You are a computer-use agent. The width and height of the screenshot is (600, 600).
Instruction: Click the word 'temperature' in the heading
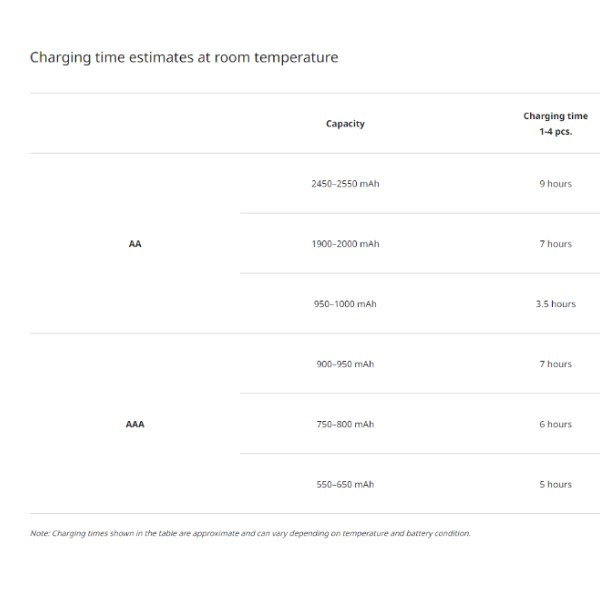coord(296,57)
